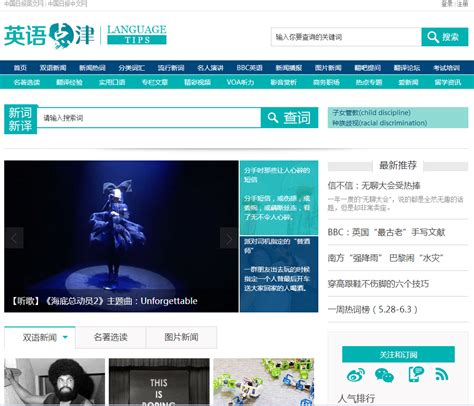Open 影音赏析 in the teal navigation bar
This screenshot has height=406, width=474.
click(x=283, y=82)
